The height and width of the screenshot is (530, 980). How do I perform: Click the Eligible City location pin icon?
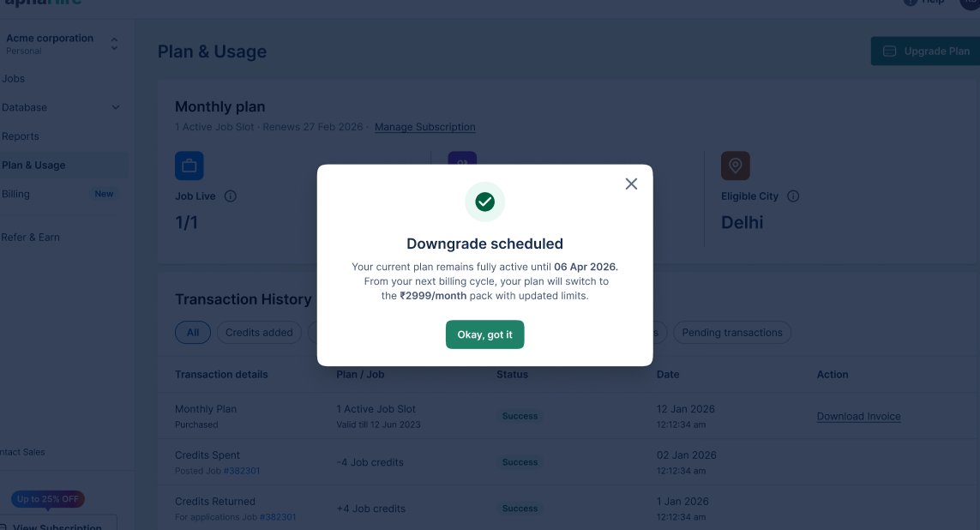pyautogui.click(x=736, y=166)
